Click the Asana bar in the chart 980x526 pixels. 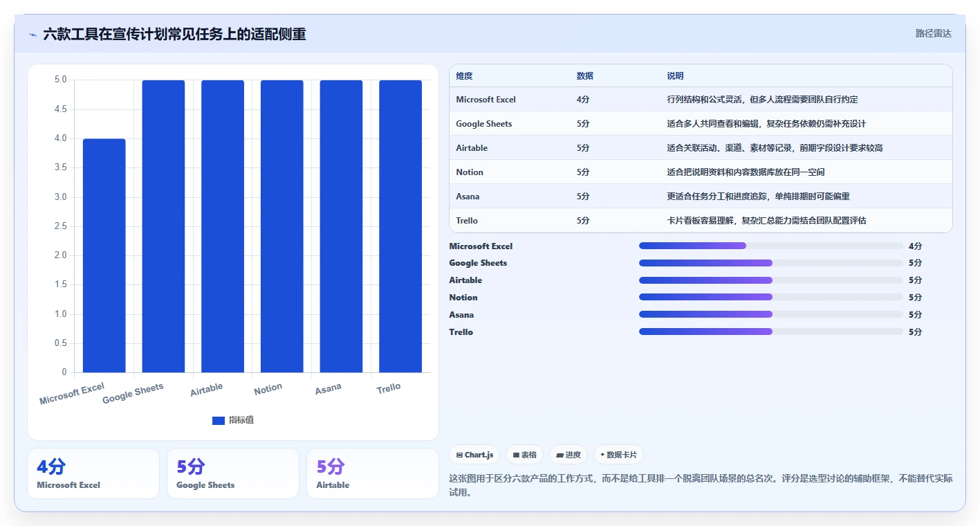(x=341, y=226)
